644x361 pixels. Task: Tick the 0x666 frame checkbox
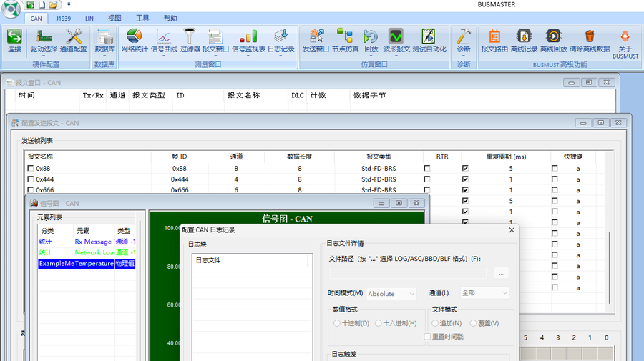[30, 189]
